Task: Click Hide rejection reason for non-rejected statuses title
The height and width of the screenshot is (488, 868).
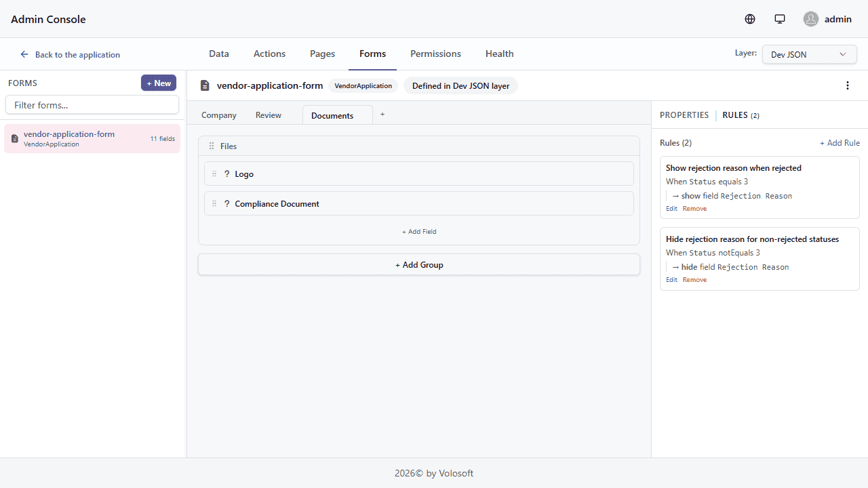Action: pyautogui.click(x=752, y=239)
